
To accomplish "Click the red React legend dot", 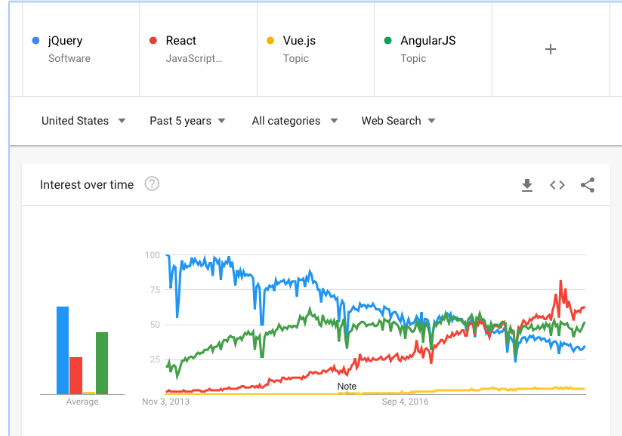I will click(x=153, y=41).
